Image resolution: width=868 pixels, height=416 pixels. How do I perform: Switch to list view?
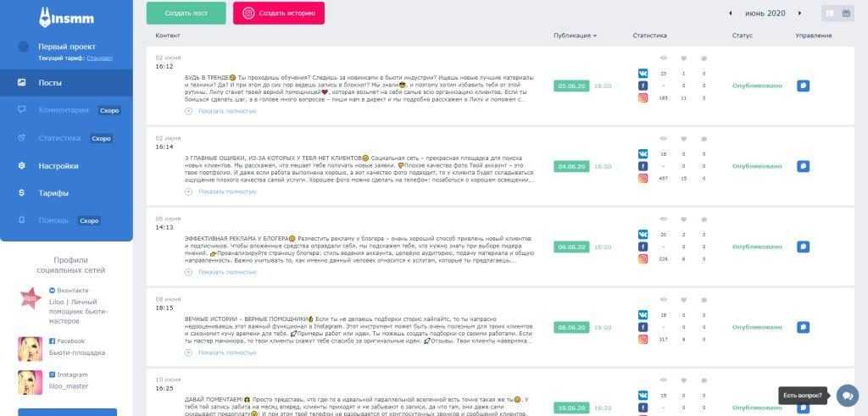click(x=830, y=14)
